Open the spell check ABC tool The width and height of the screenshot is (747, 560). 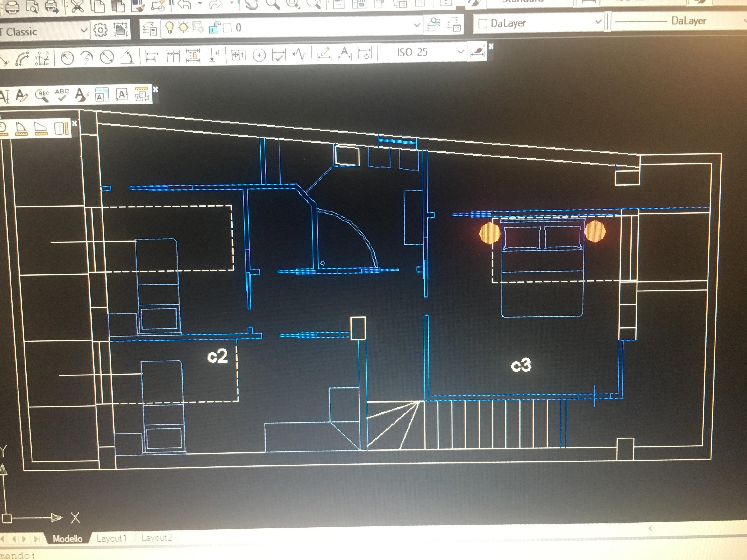click(62, 95)
